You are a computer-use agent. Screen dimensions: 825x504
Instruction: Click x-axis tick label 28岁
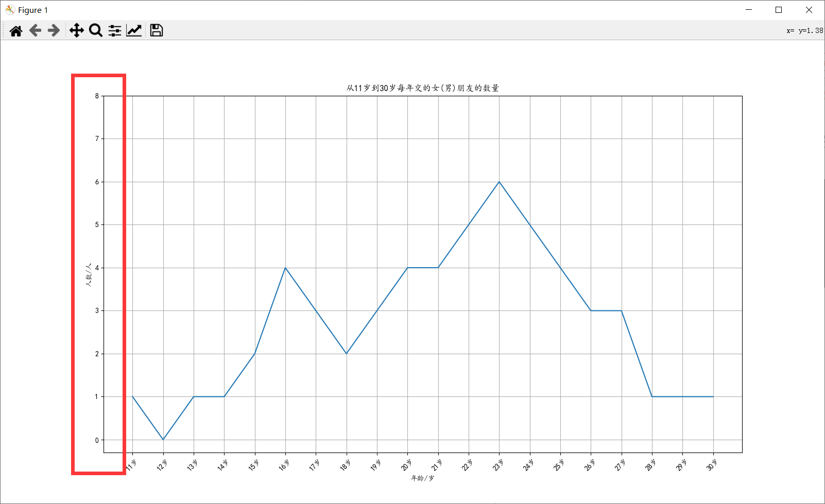(650, 465)
